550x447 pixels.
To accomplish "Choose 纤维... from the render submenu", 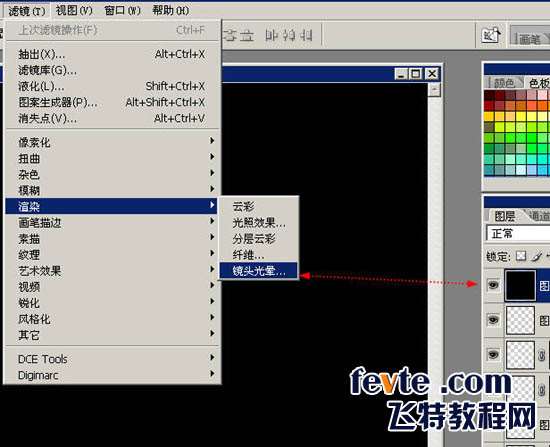I will 259,255.
